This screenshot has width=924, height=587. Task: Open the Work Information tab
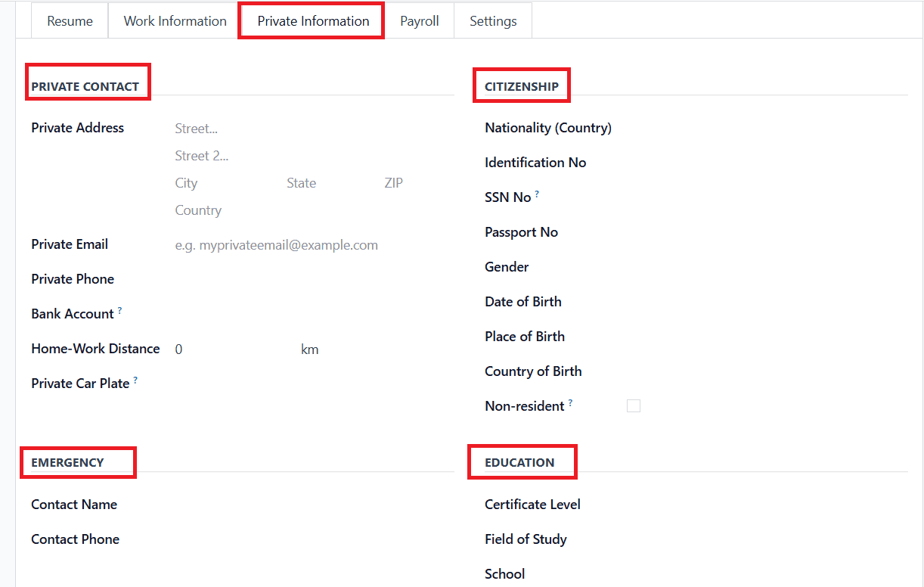tap(175, 21)
